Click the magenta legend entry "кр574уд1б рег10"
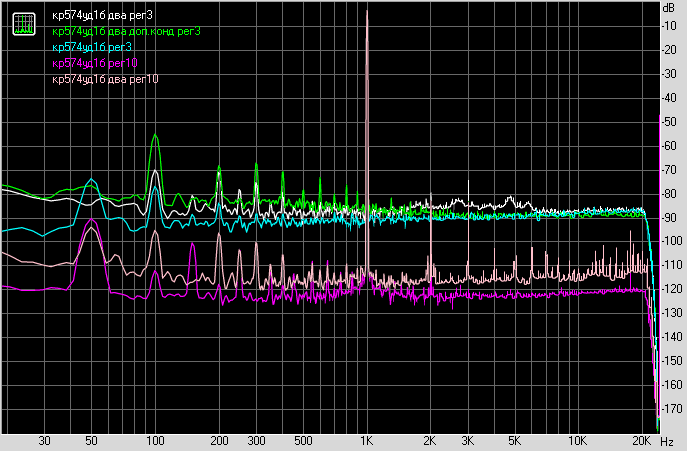Image resolution: width=687 pixels, height=451 pixels. coord(95,63)
